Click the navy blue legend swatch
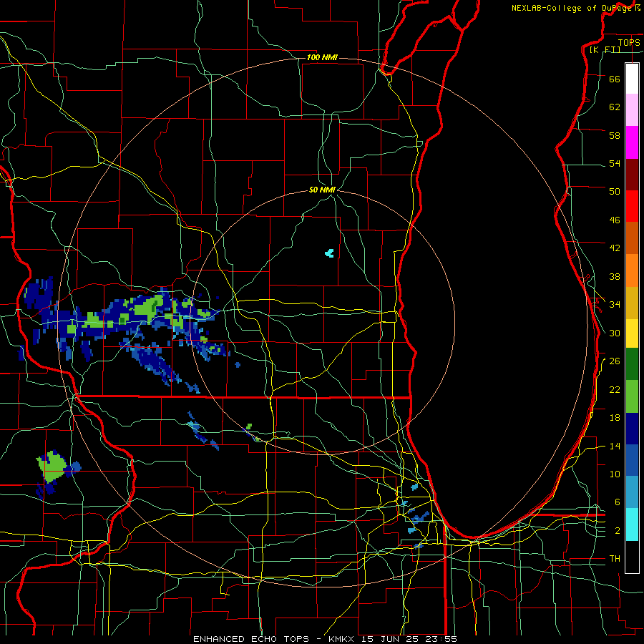This screenshot has width=644, height=644. (x=632, y=429)
